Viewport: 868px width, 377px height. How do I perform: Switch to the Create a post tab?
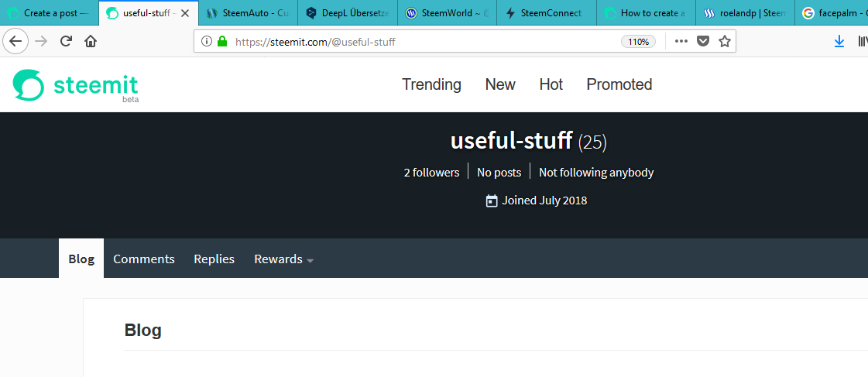pos(50,12)
